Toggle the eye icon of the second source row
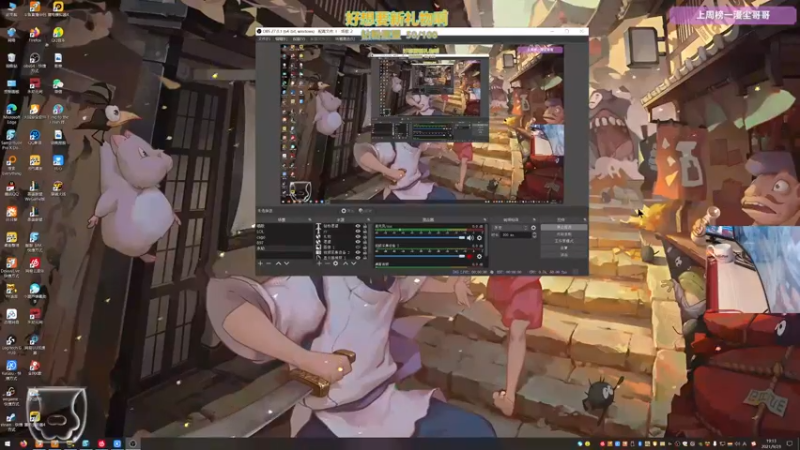Viewport: 800px width, 450px height. 358,231
